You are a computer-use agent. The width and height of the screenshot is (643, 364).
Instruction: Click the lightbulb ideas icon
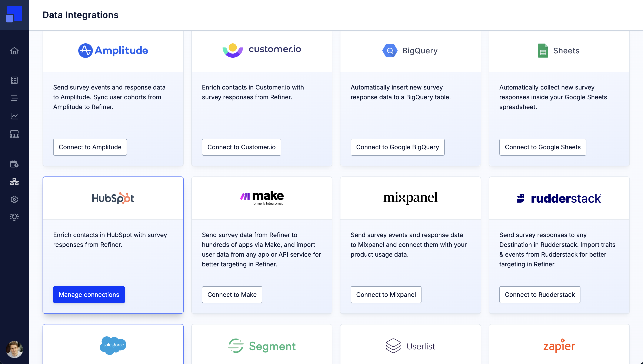14,217
